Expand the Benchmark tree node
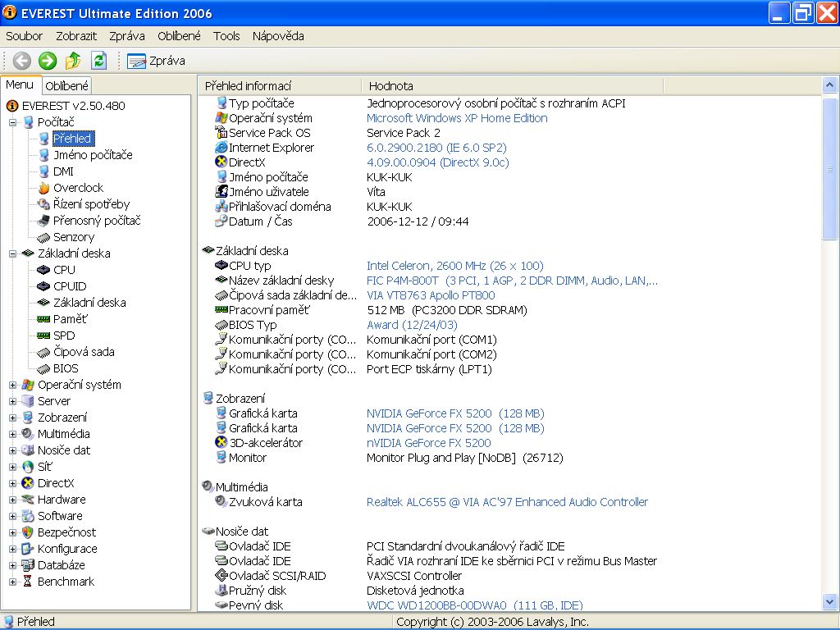Screen dimensions: 840x630 click(x=13, y=582)
